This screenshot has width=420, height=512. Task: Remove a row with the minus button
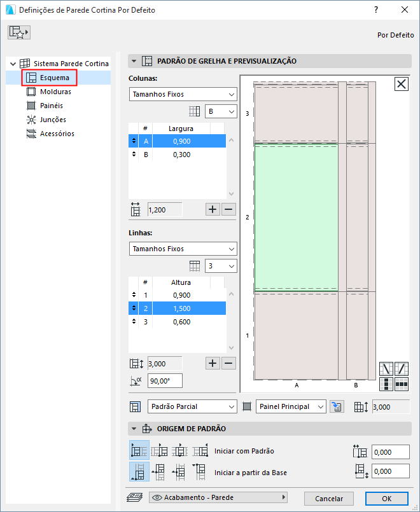228,363
